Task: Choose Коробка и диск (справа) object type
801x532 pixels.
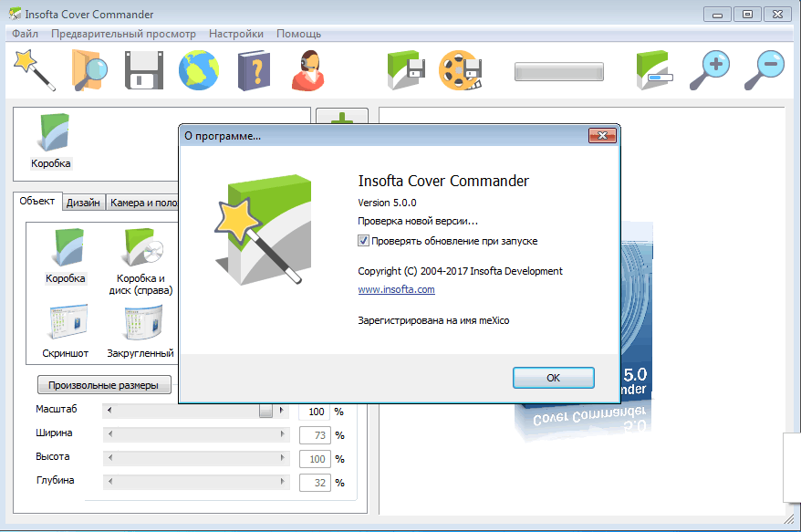Action: coord(140,262)
